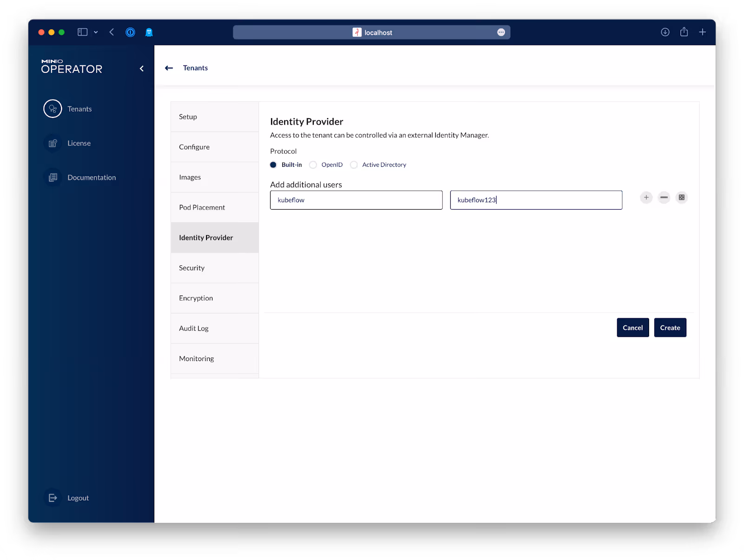Viewport: 744px width, 560px height.
Task: Open the Security section
Action: point(215,268)
